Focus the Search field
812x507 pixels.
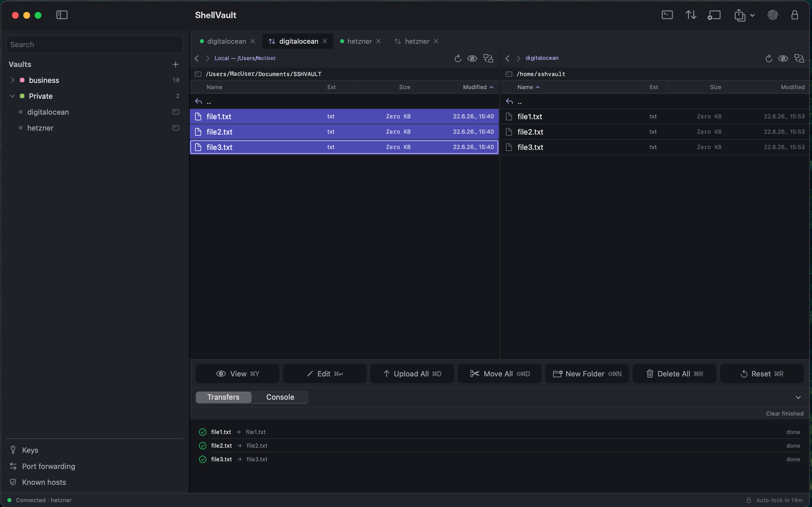pyautogui.click(x=95, y=45)
